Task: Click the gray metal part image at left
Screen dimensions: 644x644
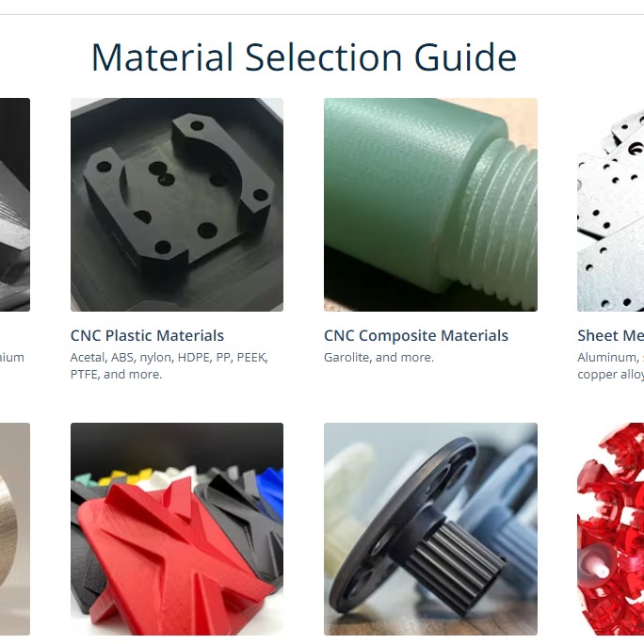Action: 15,204
